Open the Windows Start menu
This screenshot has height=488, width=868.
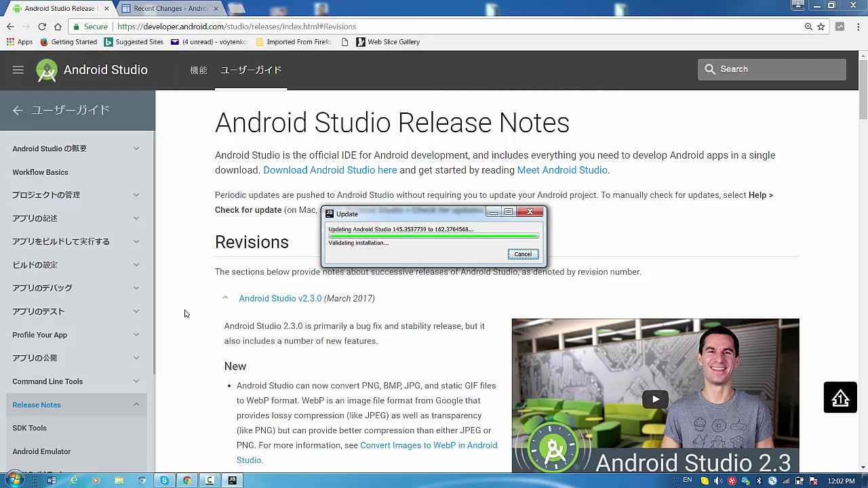click(14, 480)
